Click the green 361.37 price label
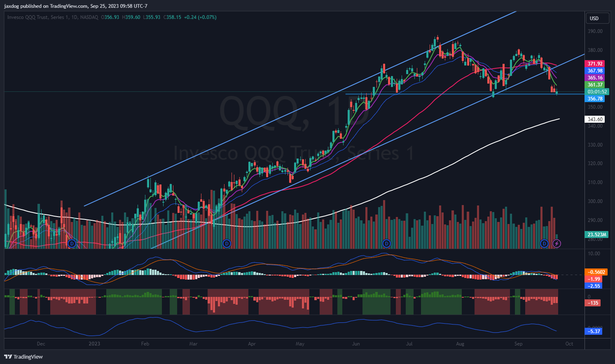This screenshot has width=615, height=364. (x=595, y=85)
